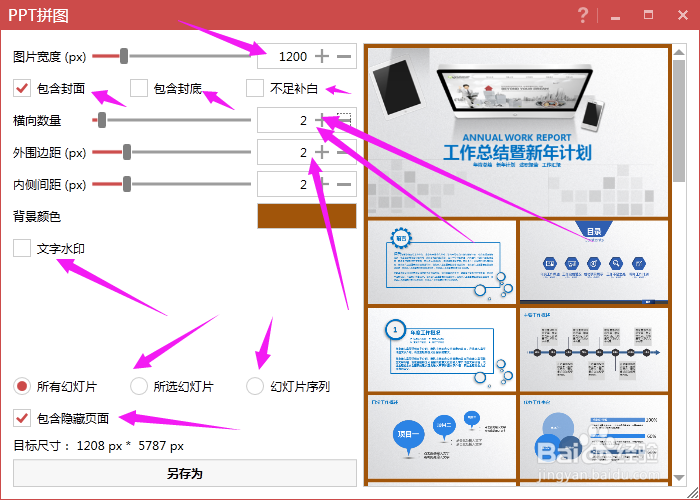
Task: Open the help question mark icon
Action: coord(583,15)
